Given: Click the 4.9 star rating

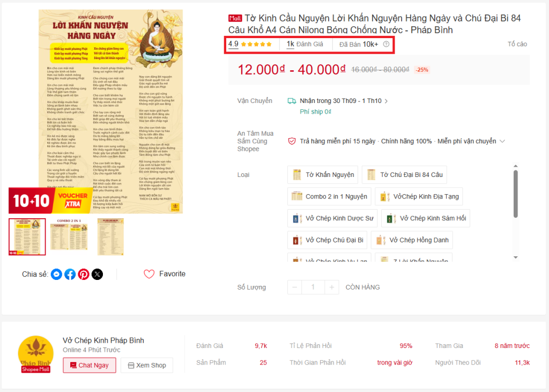Looking at the screenshot, I should (x=250, y=45).
